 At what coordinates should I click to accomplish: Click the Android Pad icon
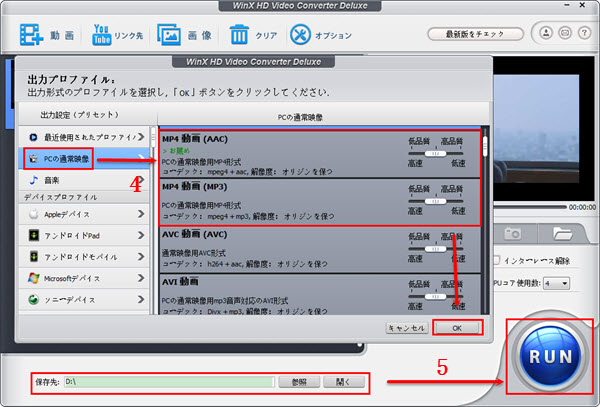pos(34,235)
